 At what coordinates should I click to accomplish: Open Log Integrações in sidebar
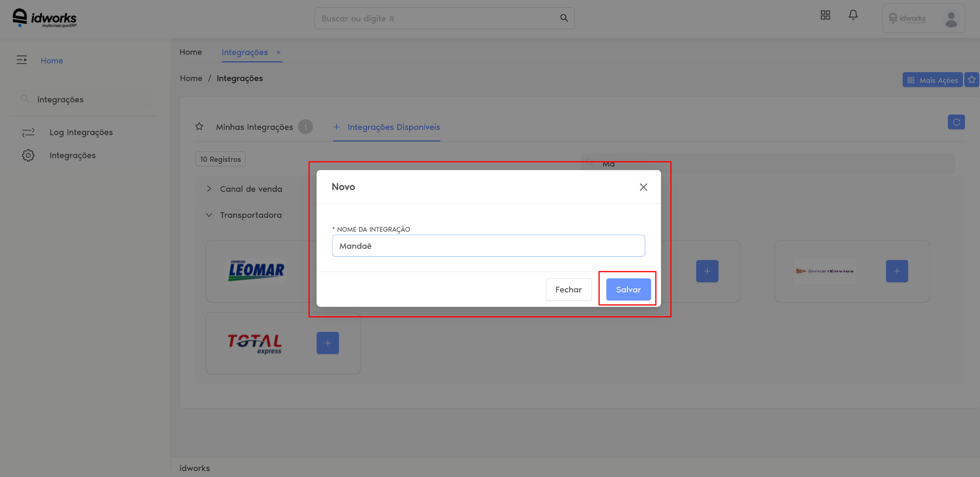(81, 132)
